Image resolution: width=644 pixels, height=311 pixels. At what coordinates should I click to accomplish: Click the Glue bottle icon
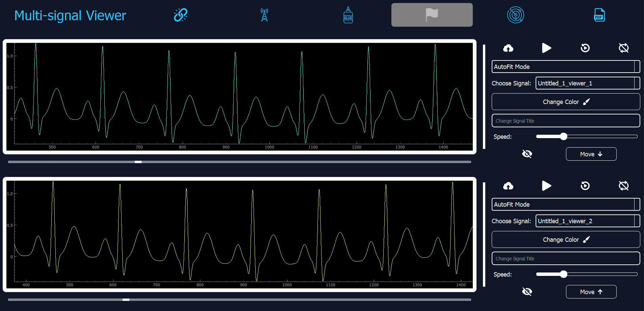(348, 15)
